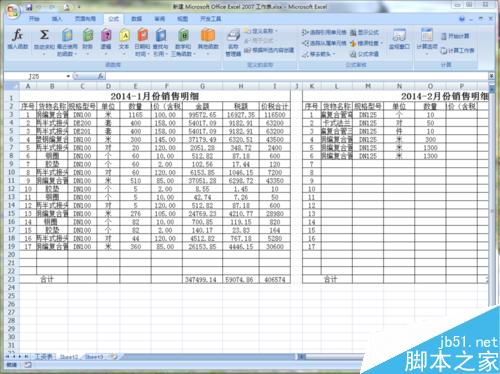Switch to the Review tab

click(159, 19)
